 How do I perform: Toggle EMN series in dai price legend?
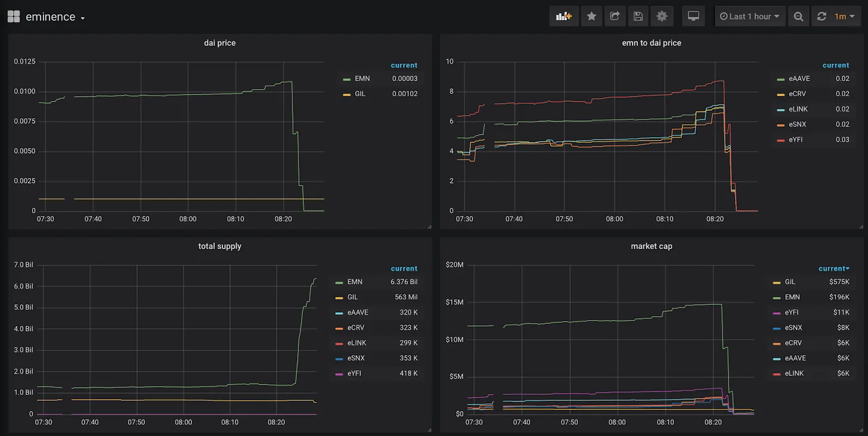pyautogui.click(x=362, y=79)
